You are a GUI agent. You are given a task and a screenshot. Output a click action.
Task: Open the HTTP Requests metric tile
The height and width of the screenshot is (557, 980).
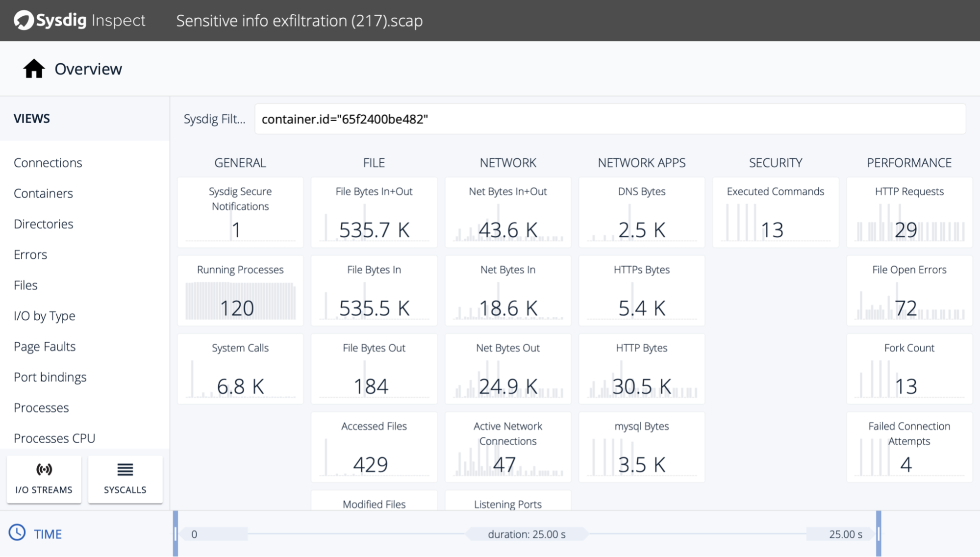909,213
